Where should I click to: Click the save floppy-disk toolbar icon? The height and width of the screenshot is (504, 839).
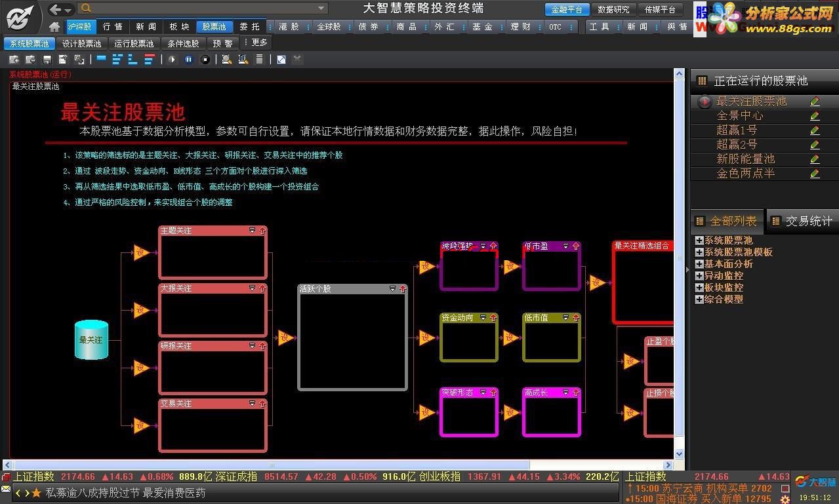[x=47, y=60]
